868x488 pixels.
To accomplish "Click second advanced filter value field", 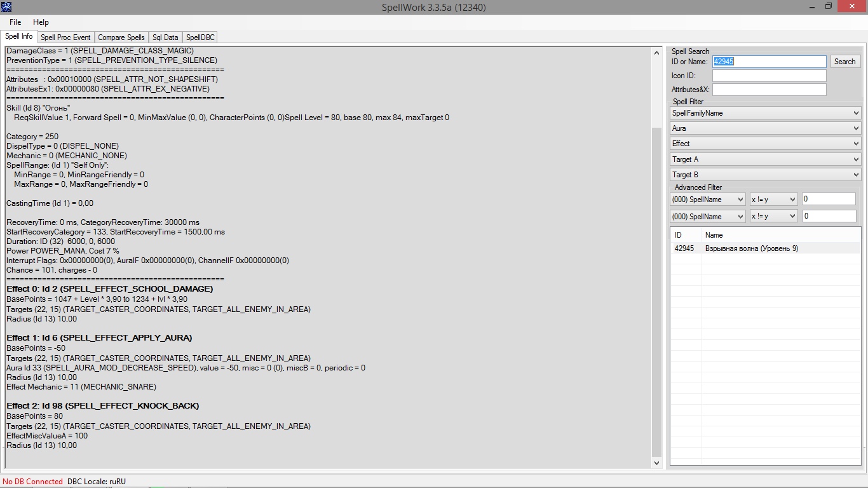I will pos(829,217).
